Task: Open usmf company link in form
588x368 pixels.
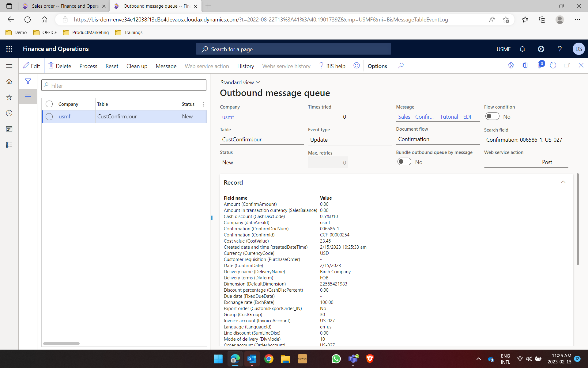Action: coord(228,117)
